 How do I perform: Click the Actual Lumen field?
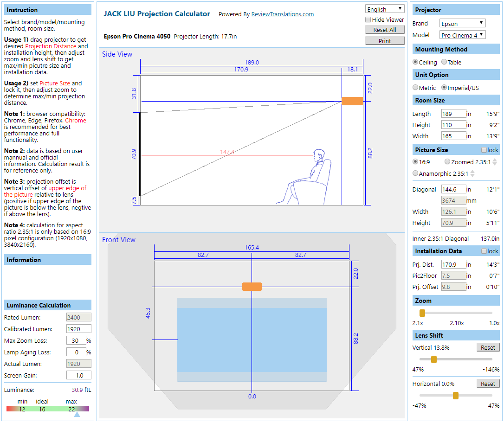pos(79,364)
